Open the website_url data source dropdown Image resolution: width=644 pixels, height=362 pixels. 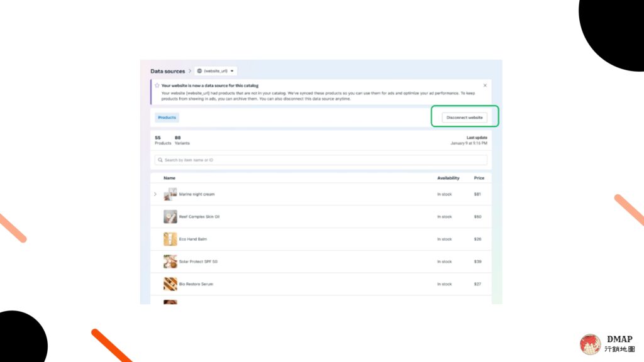point(216,71)
